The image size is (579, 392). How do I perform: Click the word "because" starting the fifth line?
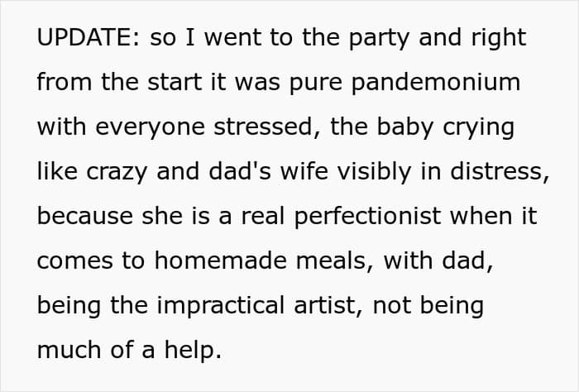(85, 217)
